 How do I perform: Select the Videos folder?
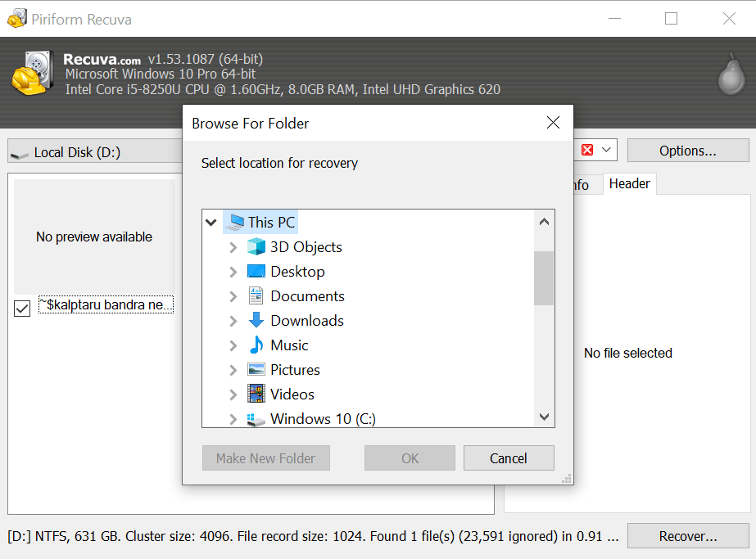pyautogui.click(x=292, y=394)
